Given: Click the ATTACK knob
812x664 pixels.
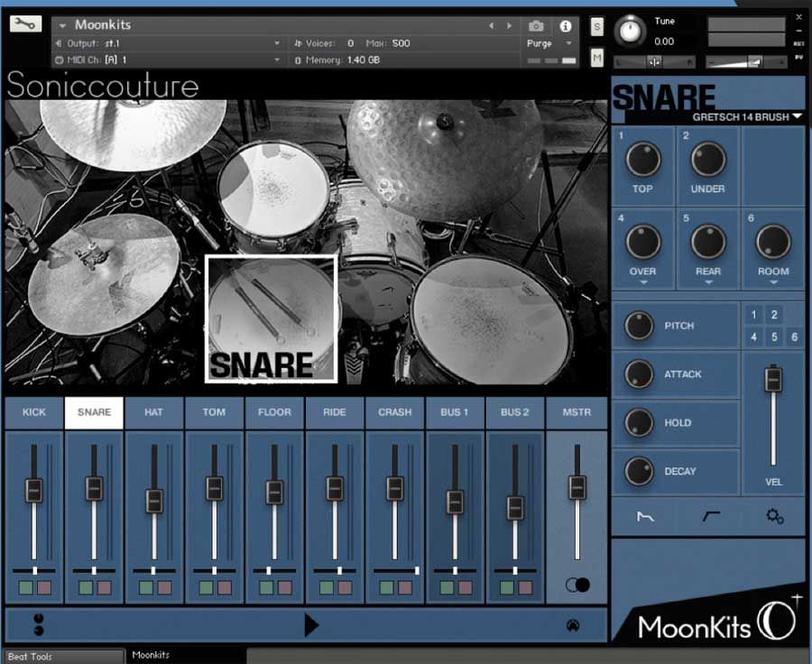Looking at the screenshot, I should tap(639, 374).
